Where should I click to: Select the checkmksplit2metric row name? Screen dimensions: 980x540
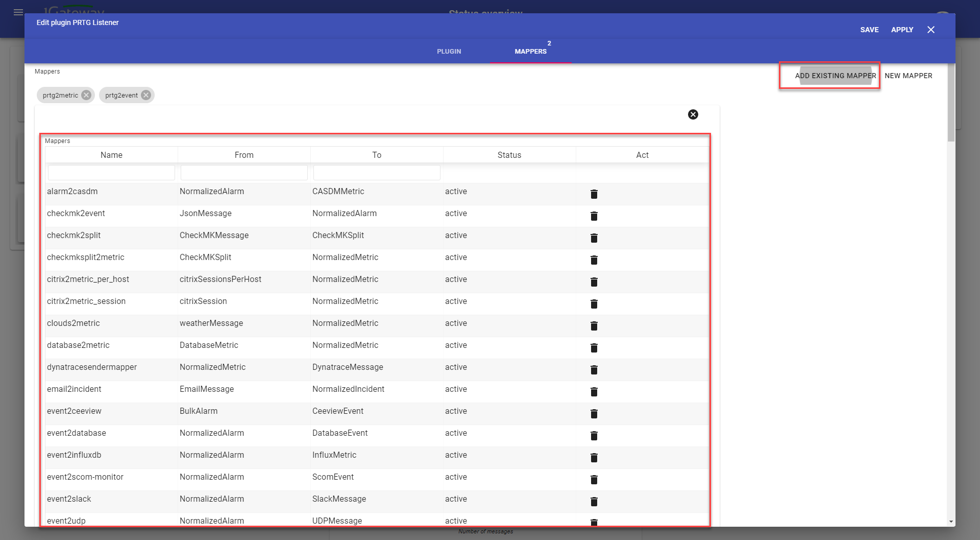point(85,257)
